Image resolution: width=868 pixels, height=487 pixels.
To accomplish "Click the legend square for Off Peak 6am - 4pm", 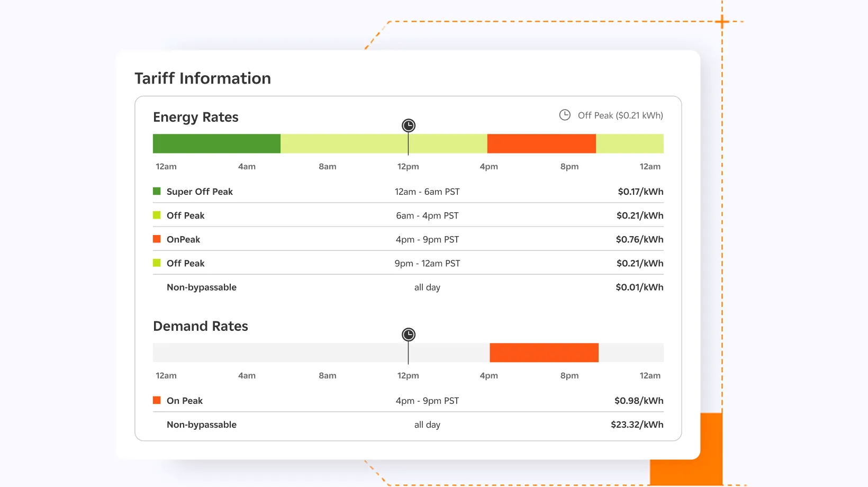I will [x=157, y=215].
